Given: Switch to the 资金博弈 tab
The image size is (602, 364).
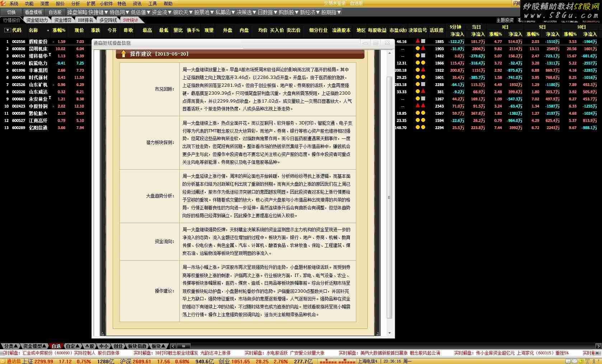Looking at the screenshot, I should (x=63, y=20).
